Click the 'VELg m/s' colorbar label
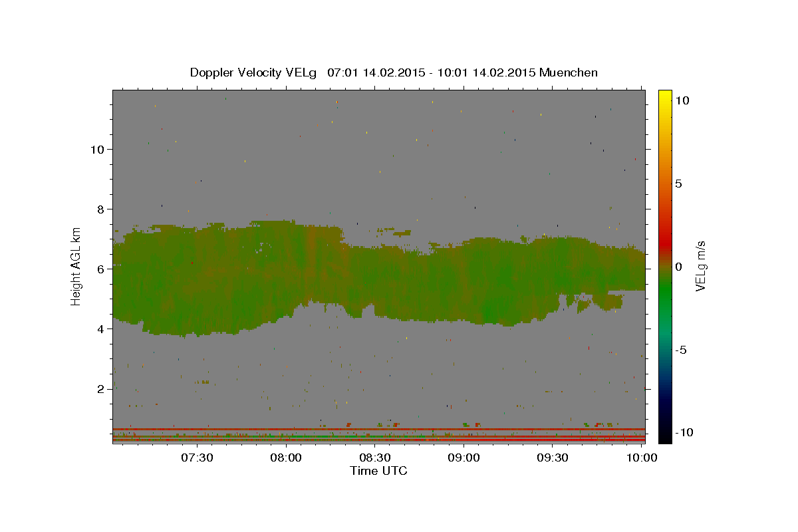Image resolution: width=798 pixels, height=532 pixels. tap(701, 265)
